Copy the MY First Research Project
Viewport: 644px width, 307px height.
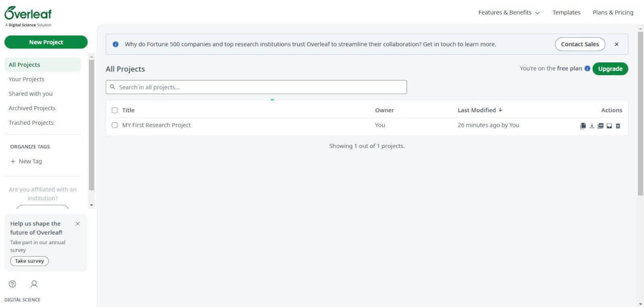pyautogui.click(x=583, y=125)
